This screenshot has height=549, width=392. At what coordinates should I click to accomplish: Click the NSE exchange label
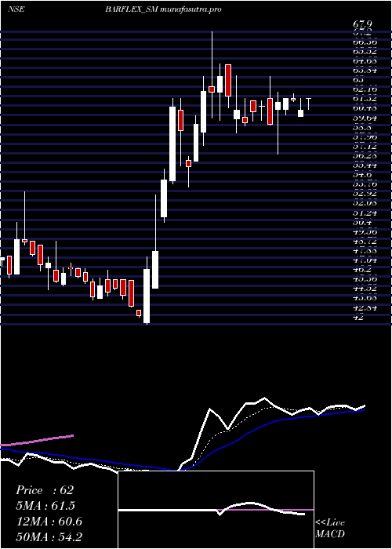(16, 9)
